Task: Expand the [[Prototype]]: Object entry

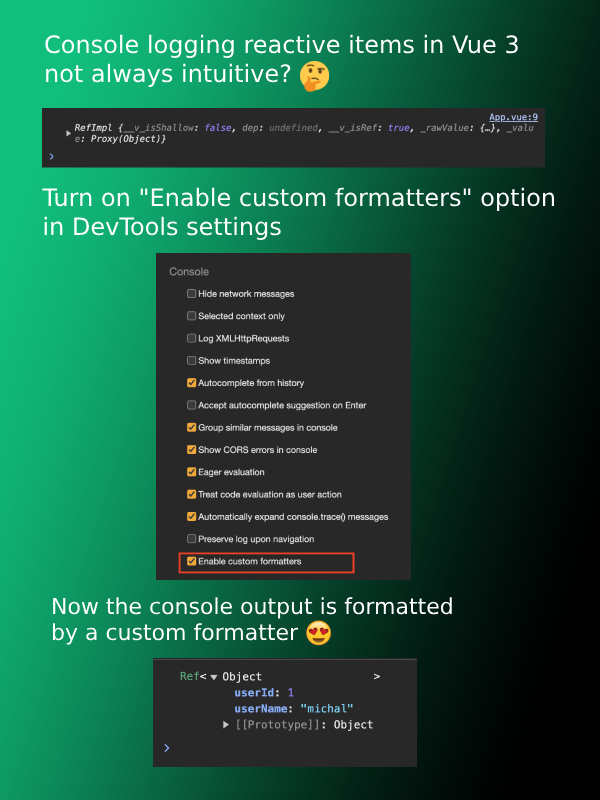Action: 226,724
